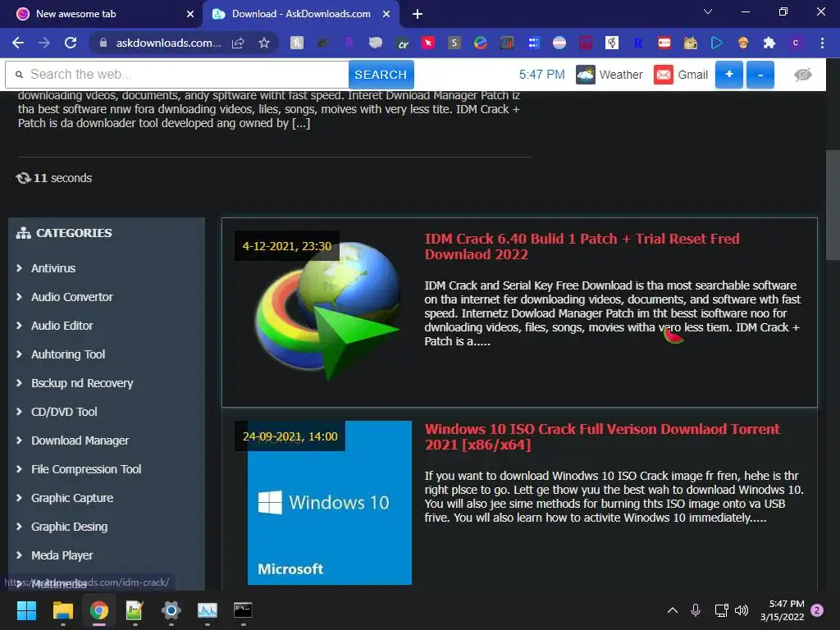The width and height of the screenshot is (840, 630).
Task: Open the volume control in system tray
Action: coord(742,610)
